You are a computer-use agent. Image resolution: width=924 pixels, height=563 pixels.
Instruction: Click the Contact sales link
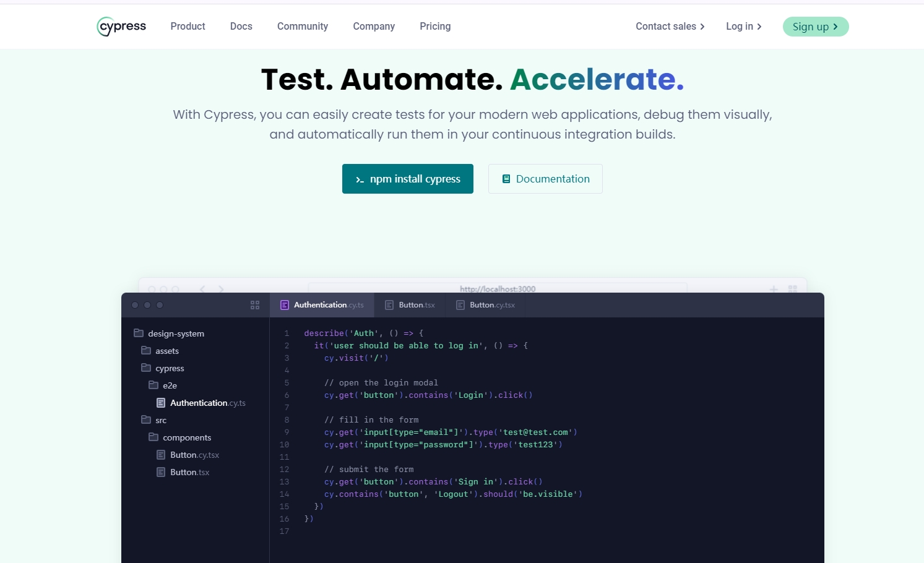[x=670, y=27]
